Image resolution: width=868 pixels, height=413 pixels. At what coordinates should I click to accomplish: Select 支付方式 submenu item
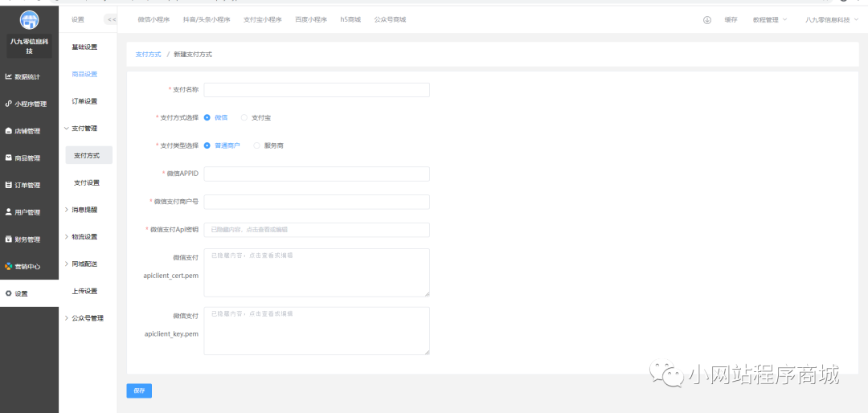coord(88,156)
